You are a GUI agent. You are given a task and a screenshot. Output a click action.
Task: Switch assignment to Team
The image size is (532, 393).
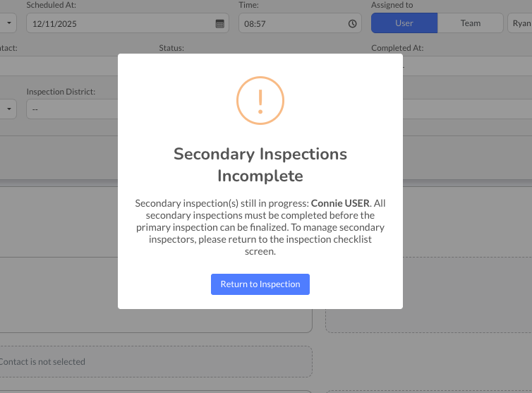(x=471, y=23)
